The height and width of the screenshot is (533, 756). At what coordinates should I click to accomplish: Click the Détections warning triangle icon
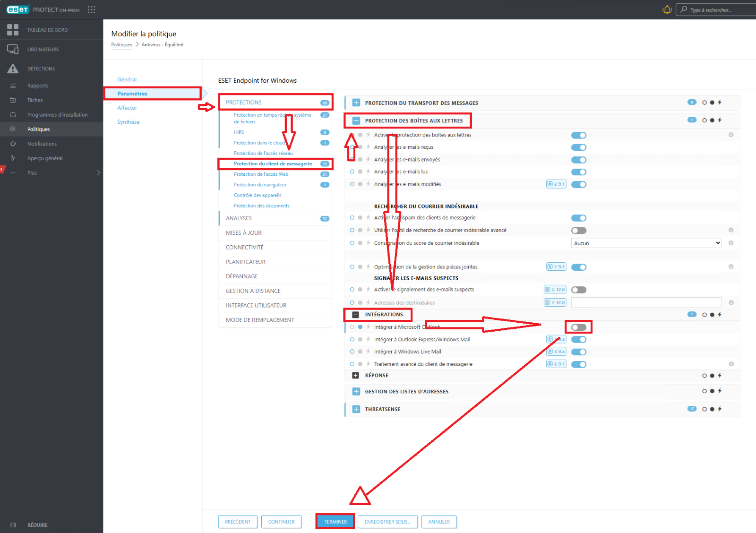pos(13,69)
